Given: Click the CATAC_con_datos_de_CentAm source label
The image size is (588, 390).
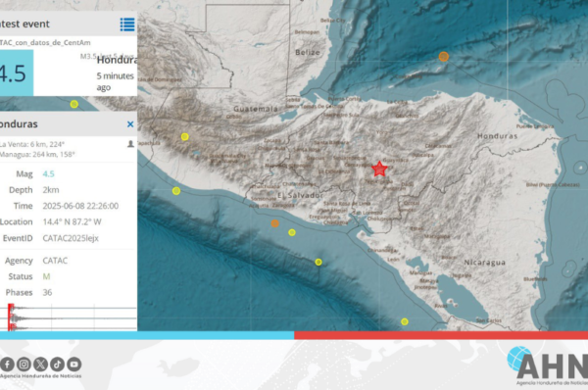Looking at the screenshot, I should 45,43.
